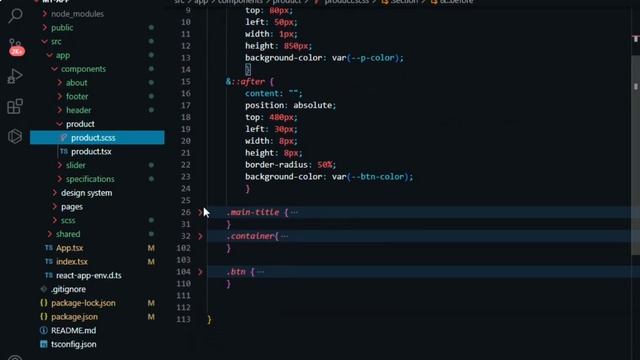Open the .gitignore file
The image size is (640, 360).
click(68, 289)
